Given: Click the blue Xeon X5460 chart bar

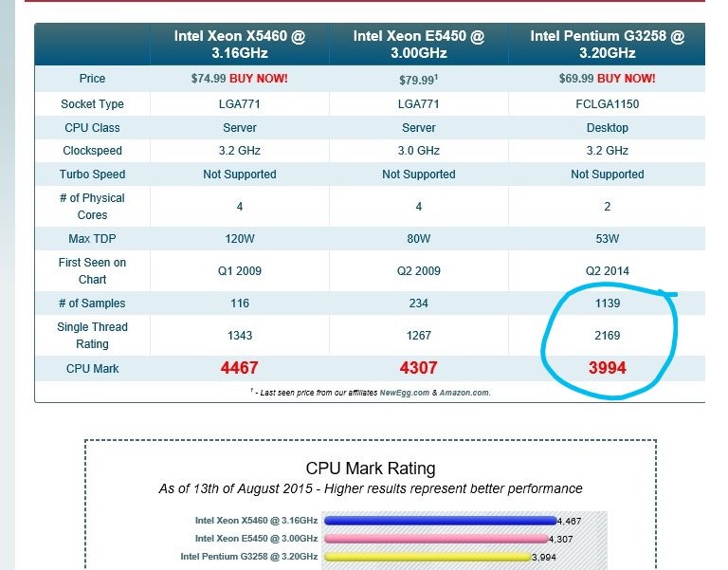Looking at the screenshot, I should tap(440, 521).
